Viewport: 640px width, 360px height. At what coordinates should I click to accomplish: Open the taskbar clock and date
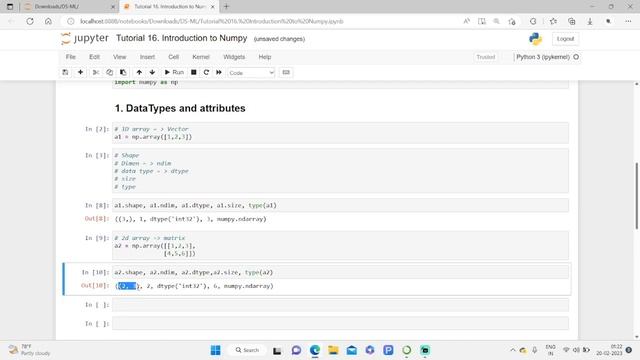point(609,350)
